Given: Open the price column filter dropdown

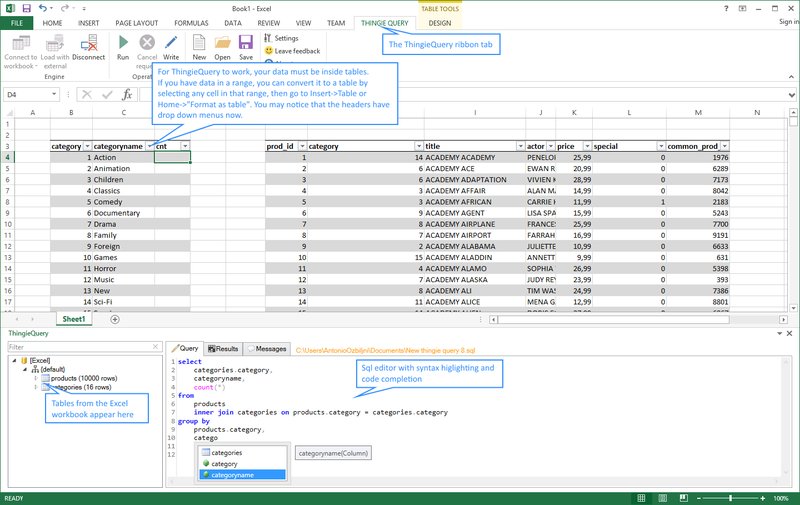Looking at the screenshot, I should tap(587, 146).
